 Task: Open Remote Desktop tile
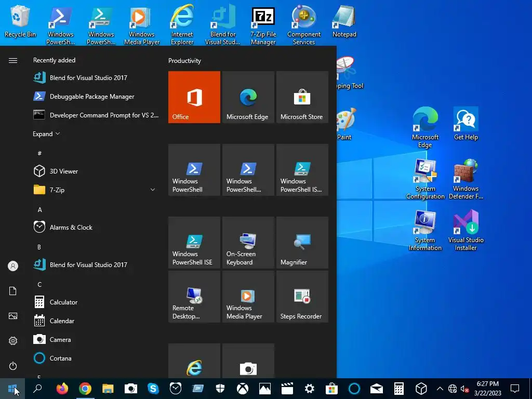click(194, 297)
